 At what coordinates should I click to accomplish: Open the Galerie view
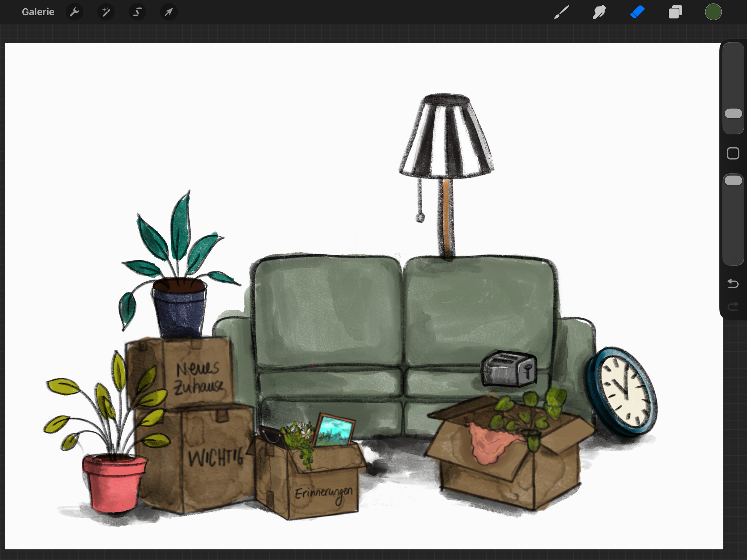coord(38,12)
